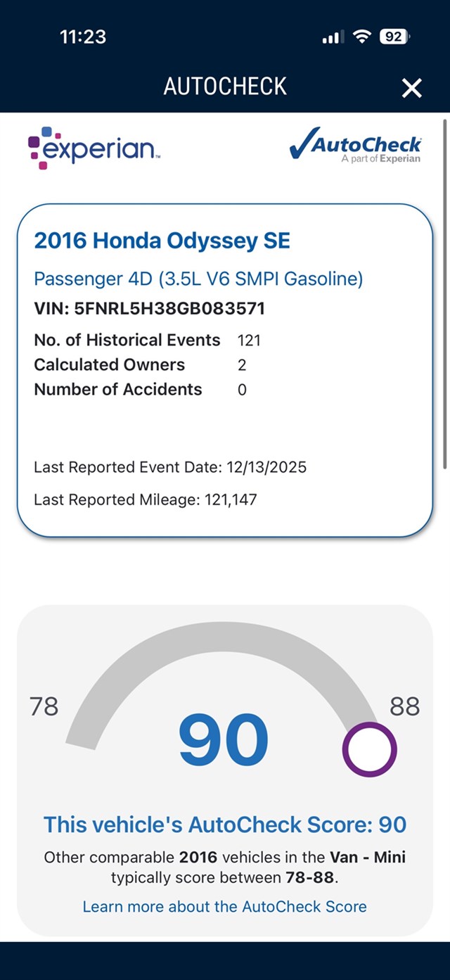The image size is (450, 980).
Task: Tap the Passenger 4D engine description
Action: [198, 279]
